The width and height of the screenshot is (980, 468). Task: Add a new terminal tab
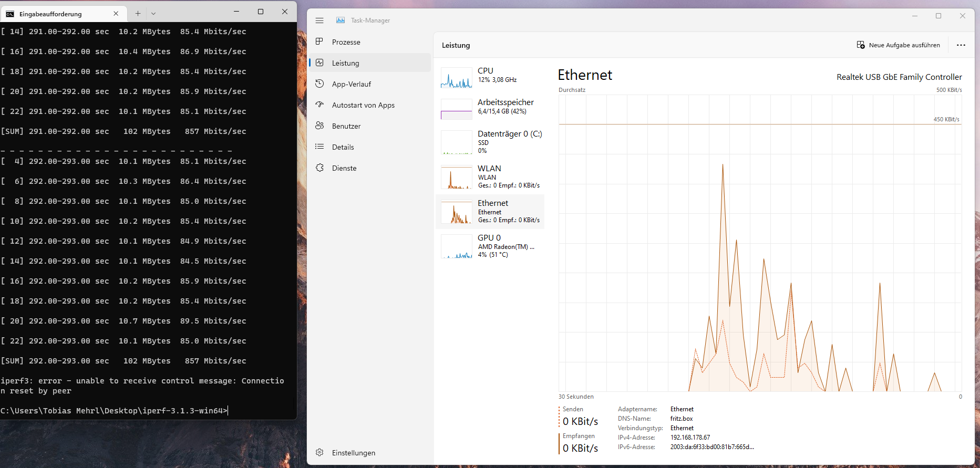click(138, 14)
